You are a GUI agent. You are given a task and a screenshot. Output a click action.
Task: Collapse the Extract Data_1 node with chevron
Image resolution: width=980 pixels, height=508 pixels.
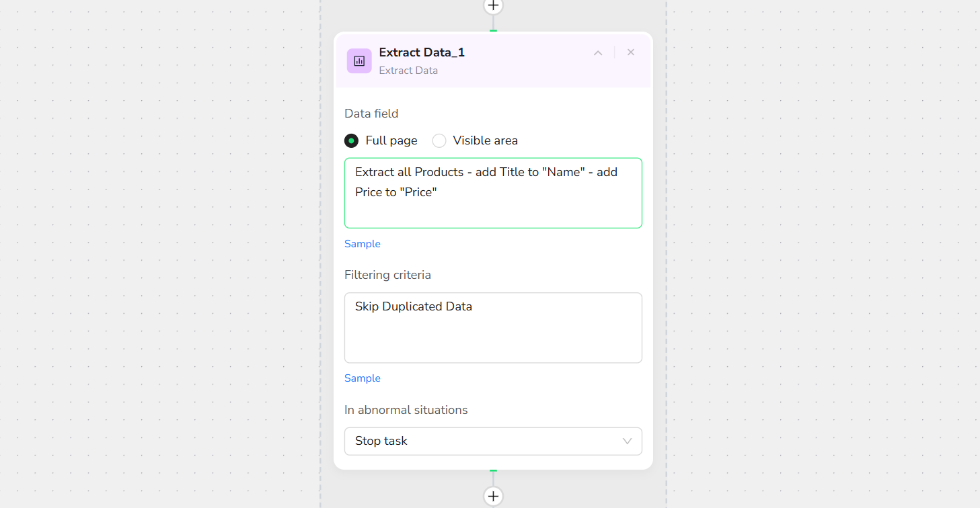coord(598,52)
